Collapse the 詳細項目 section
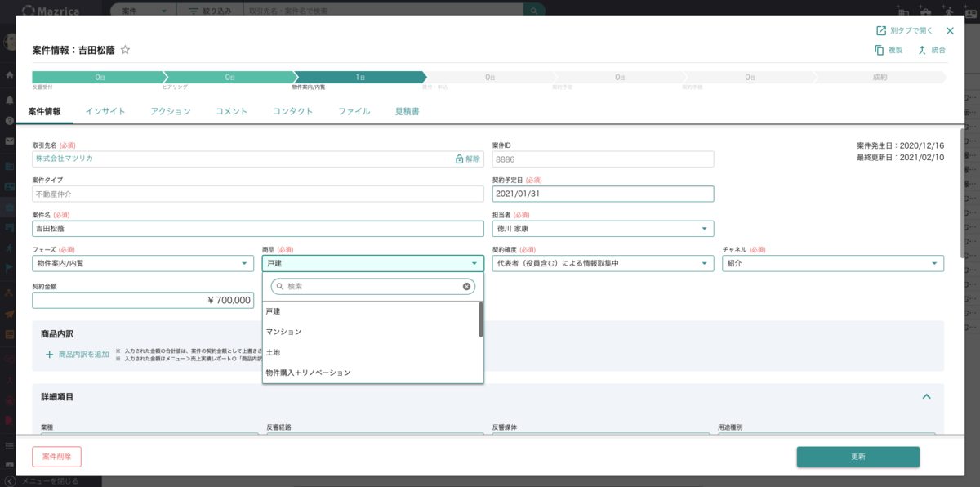 click(927, 397)
